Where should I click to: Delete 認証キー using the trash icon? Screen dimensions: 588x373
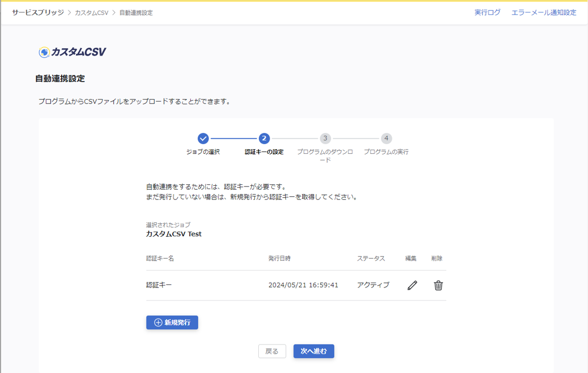click(x=438, y=285)
